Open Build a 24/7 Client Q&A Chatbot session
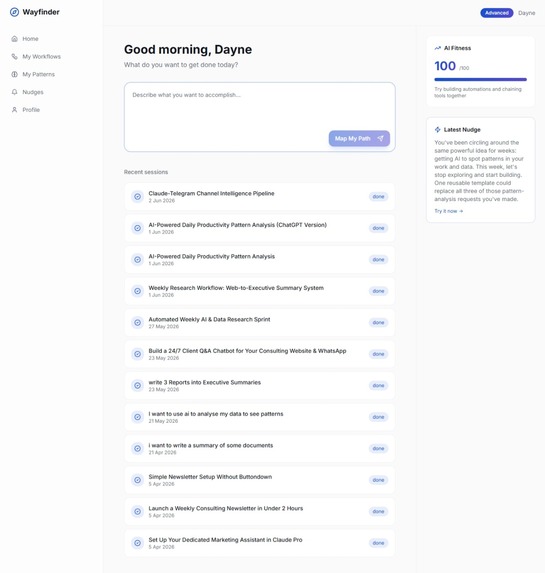 260,354
